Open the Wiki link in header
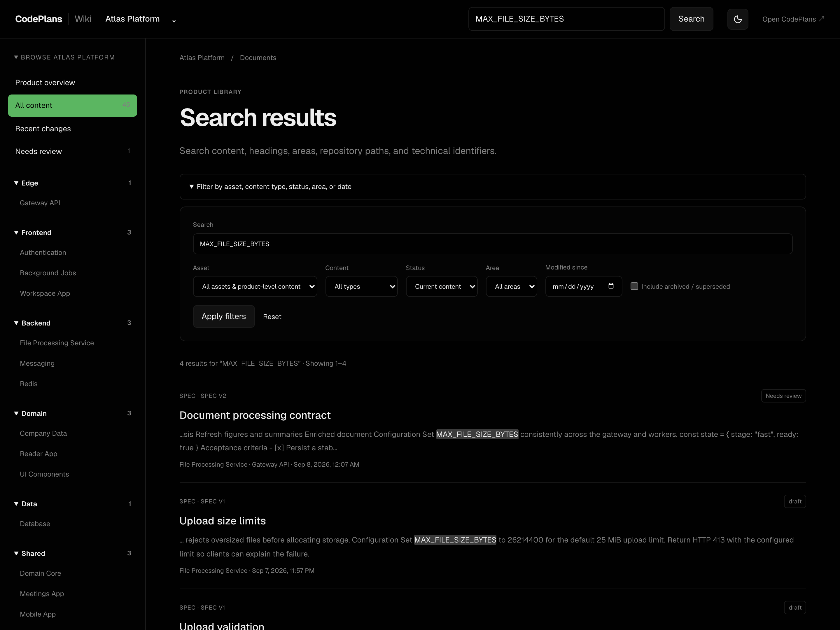840x630 pixels. (x=83, y=19)
